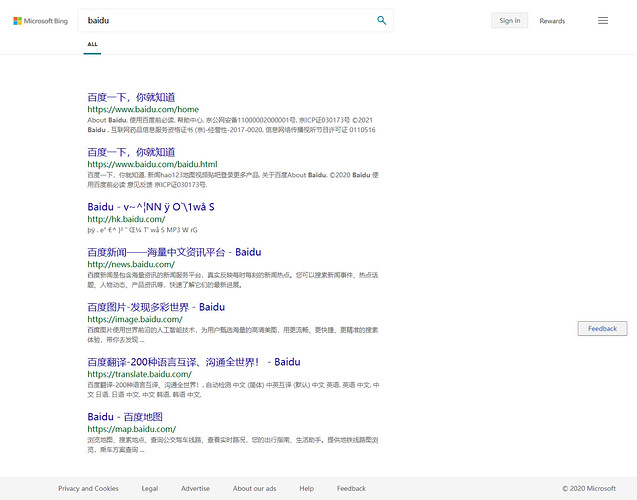
Task: Click URL http://news.baidu.com/
Action: pos(131,264)
